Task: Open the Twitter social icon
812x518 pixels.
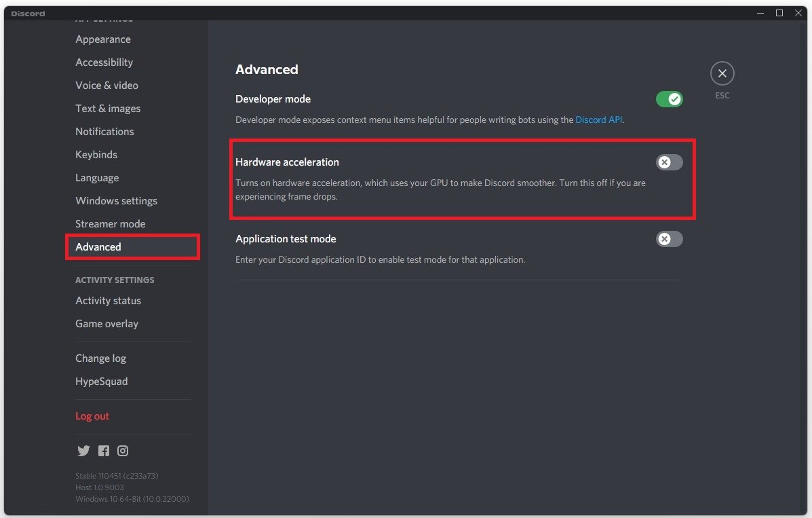Action: click(x=83, y=451)
